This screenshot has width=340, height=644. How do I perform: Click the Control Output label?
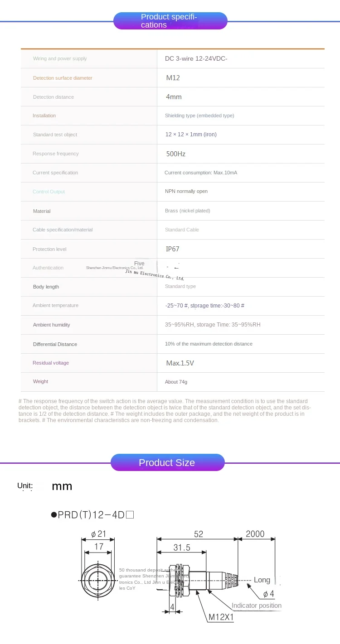click(49, 192)
